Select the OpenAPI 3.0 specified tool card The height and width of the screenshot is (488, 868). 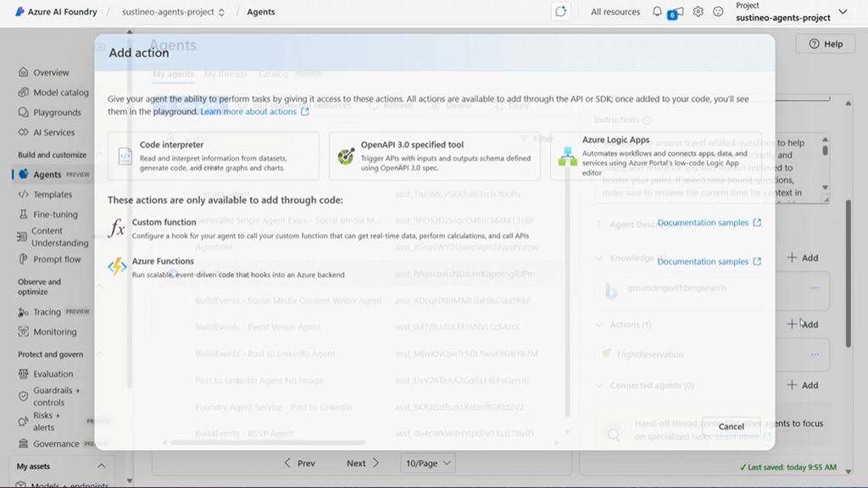click(435, 156)
